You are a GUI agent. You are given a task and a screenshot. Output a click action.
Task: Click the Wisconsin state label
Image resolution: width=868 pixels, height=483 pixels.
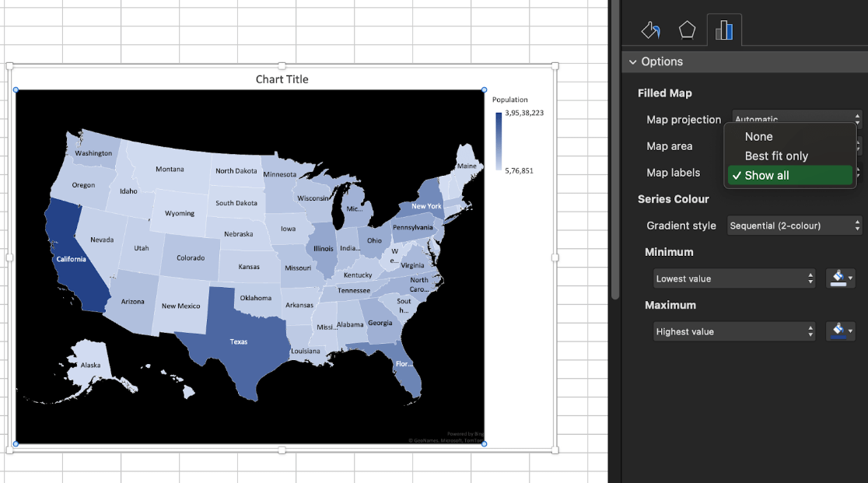point(313,198)
